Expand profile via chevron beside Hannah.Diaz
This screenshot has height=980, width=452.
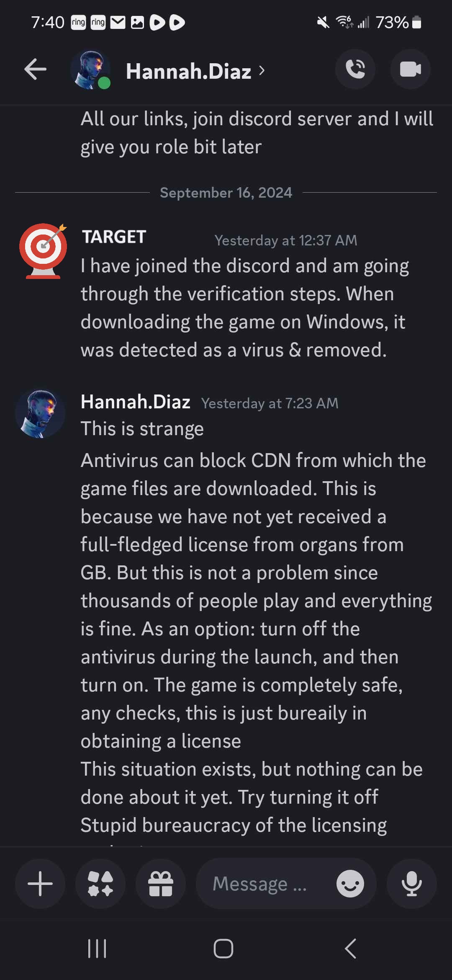coord(262,70)
